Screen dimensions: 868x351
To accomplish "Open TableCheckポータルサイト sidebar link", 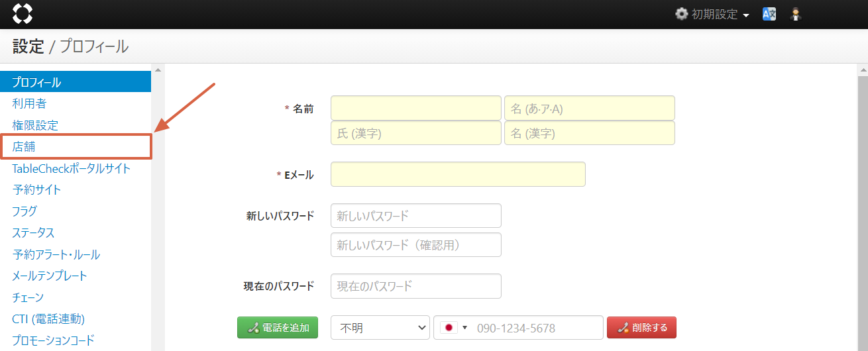I will [71, 168].
